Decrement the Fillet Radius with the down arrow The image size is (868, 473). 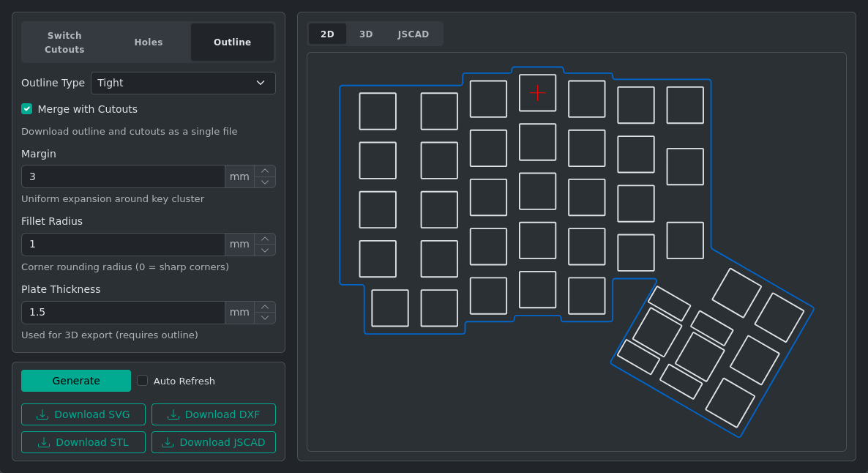266,249
